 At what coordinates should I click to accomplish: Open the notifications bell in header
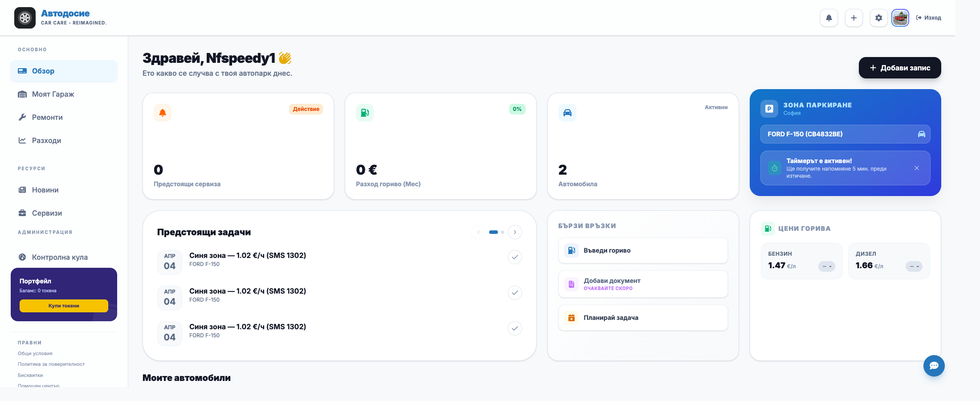829,18
